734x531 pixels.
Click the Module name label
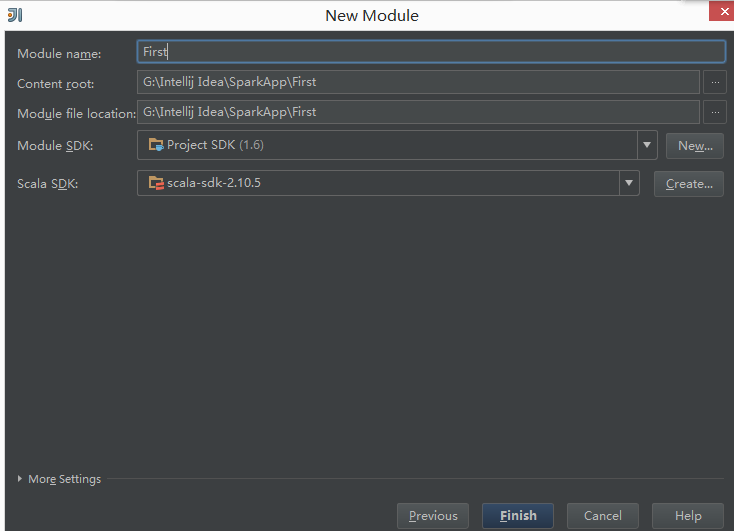pos(59,54)
